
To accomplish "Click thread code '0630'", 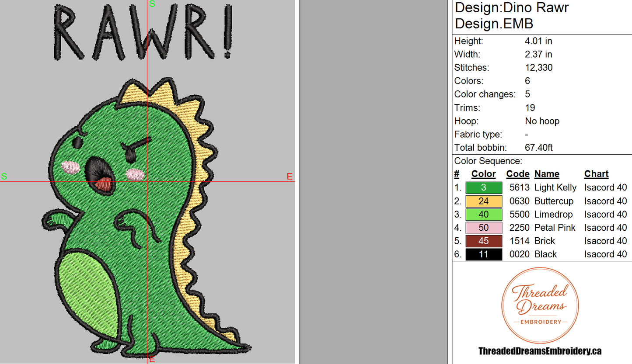I will 520,201.
